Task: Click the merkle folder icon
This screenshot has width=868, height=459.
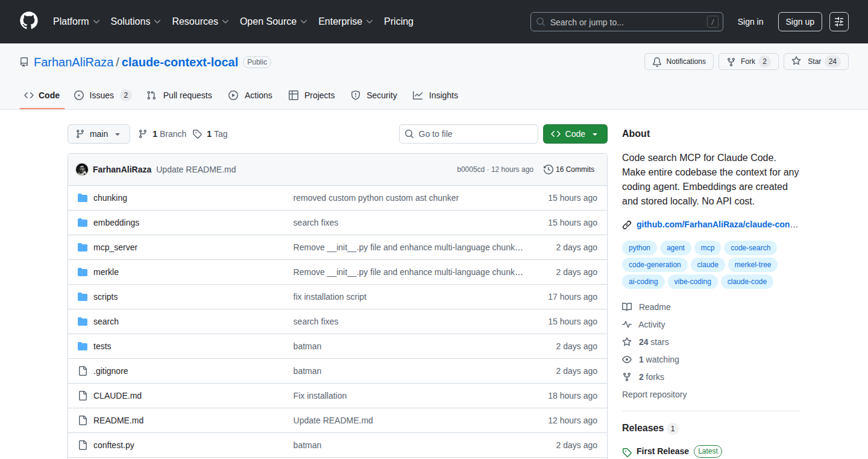Action: tap(83, 272)
